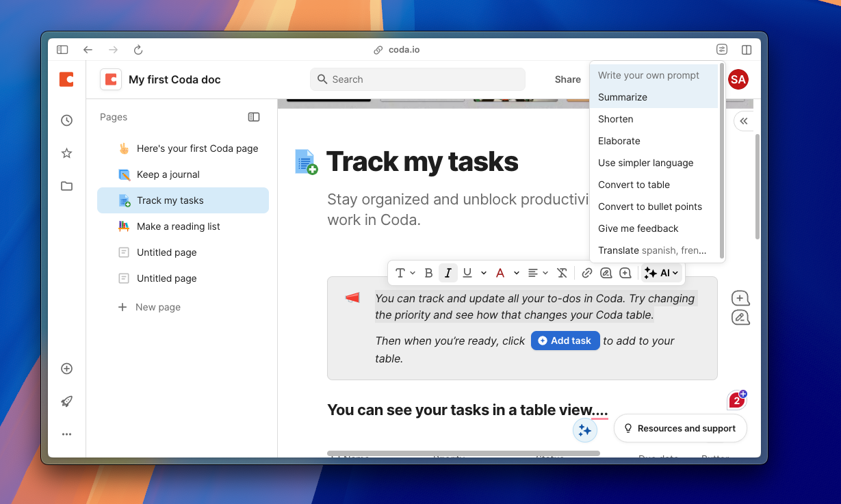The height and width of the screenshot is (504, 841).
Task: Apply the red text color A
Action: tap(500, 273)
